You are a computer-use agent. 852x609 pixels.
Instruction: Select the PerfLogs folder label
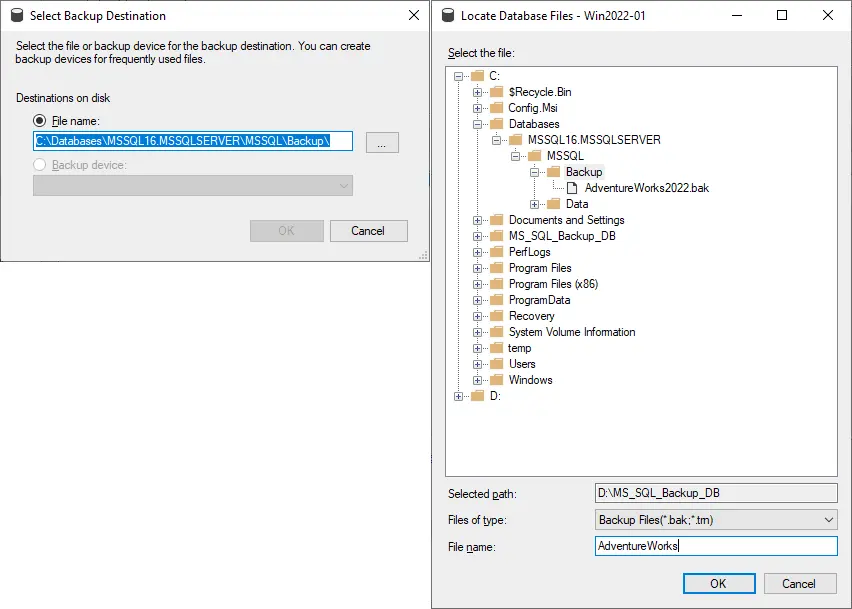[x=529, y=252]
